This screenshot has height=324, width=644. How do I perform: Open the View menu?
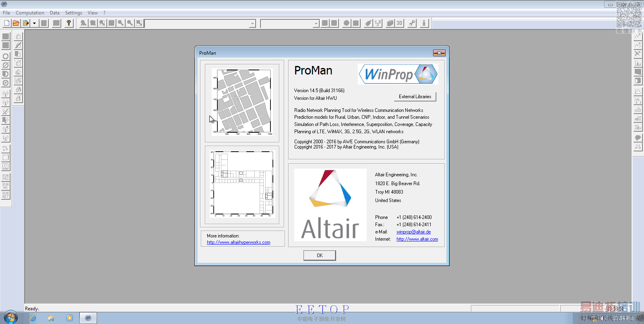click(x=93, y=13)
